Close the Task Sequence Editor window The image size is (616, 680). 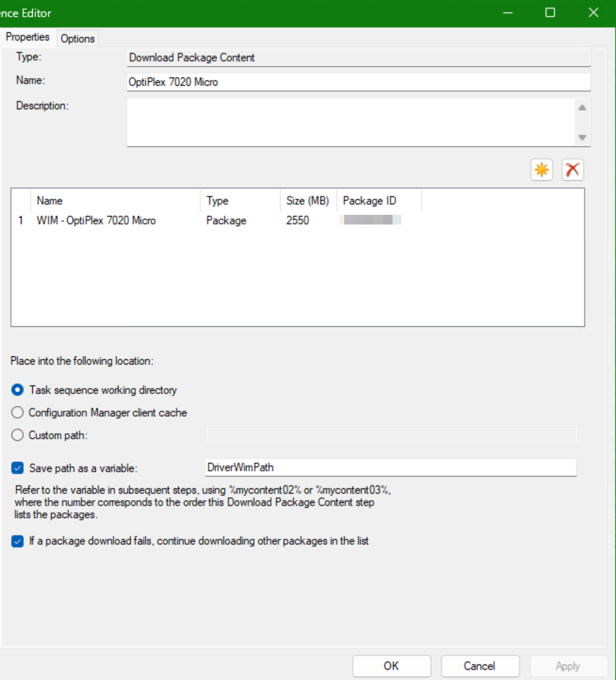pos(593,13)
